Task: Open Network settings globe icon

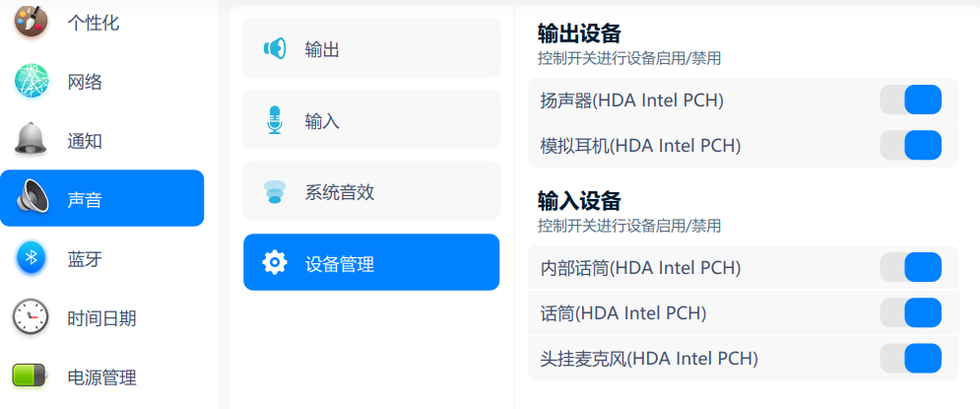Action: coord(32,82)
